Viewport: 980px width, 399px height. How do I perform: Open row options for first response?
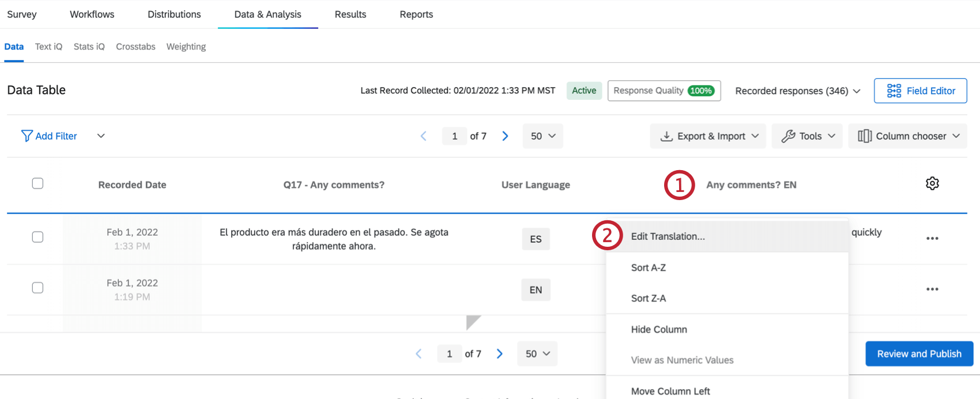point(932,239)
